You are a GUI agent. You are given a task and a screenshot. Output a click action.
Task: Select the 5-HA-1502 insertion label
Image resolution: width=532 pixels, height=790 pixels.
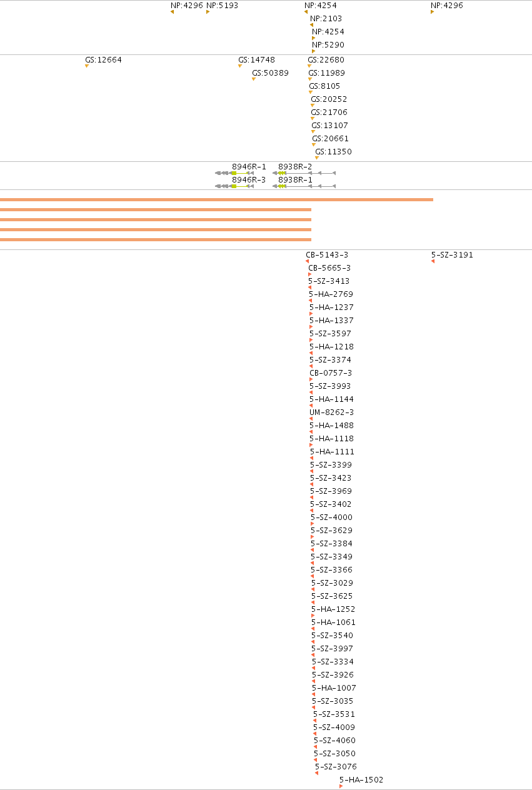pyautogui.click(x=361, y=780)
